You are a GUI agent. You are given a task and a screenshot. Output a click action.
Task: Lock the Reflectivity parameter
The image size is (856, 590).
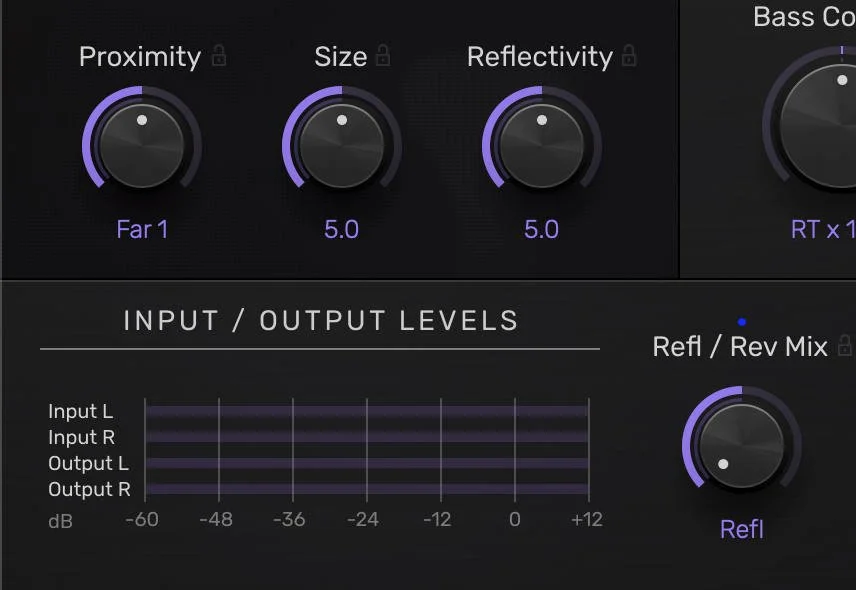628,57
